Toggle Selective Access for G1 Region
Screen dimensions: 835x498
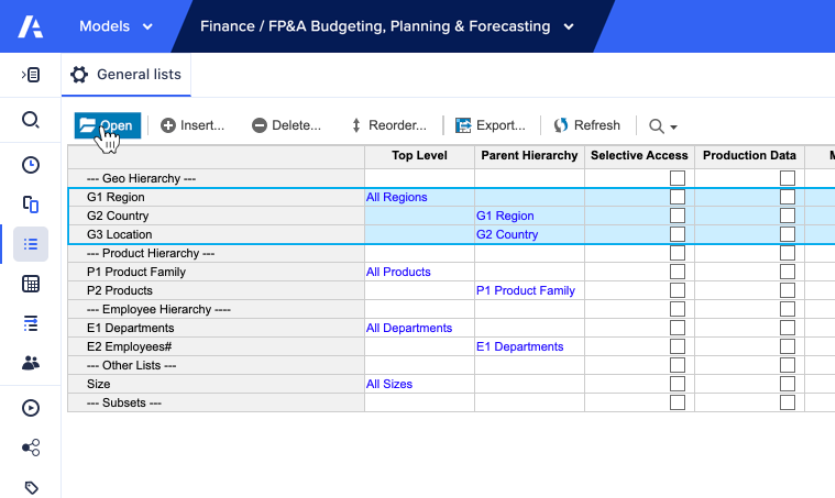(677, 197)
